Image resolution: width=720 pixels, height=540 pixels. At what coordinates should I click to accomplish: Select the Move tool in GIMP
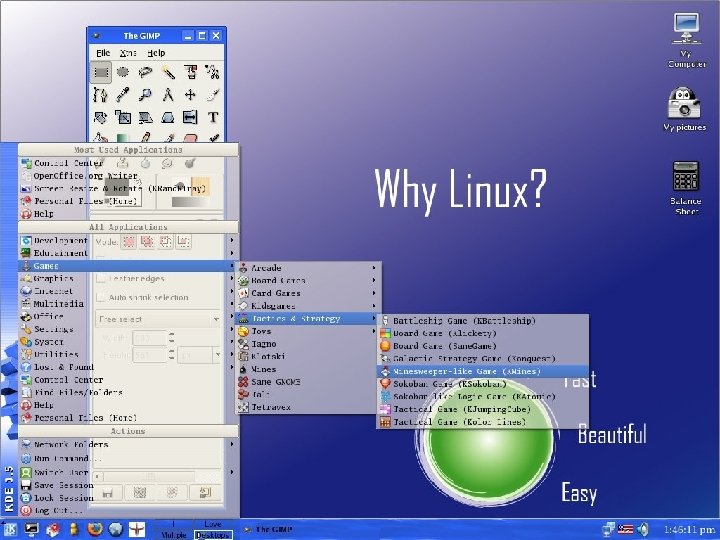pos(190,95)
